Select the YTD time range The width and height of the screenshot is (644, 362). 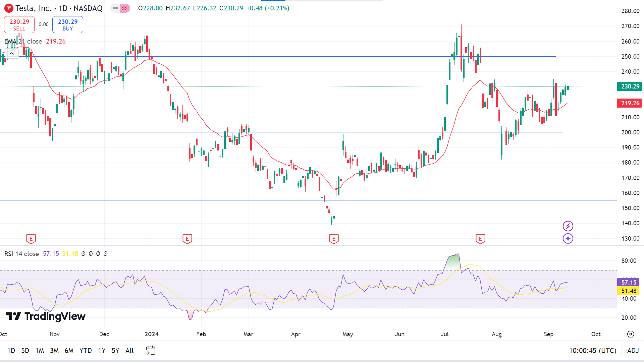pos(86,351)
